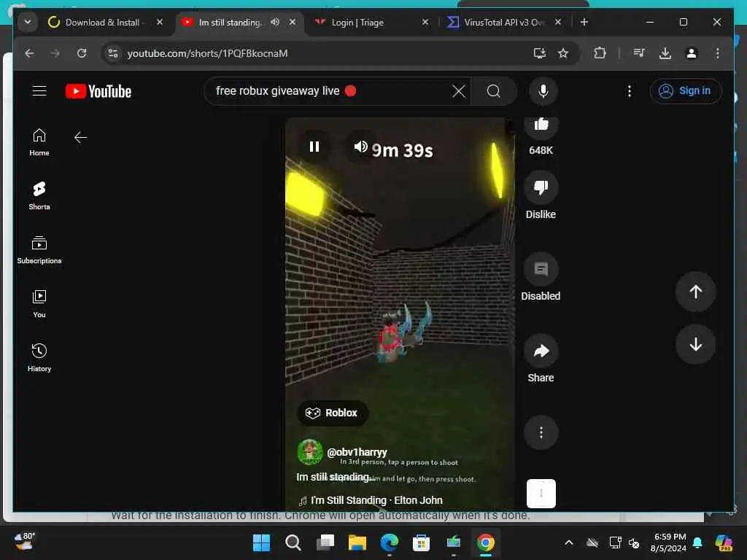Close the VirusTotal API tab
Image resolution: width=747 pixels, height=560 pixels.
tap(558, 23)
